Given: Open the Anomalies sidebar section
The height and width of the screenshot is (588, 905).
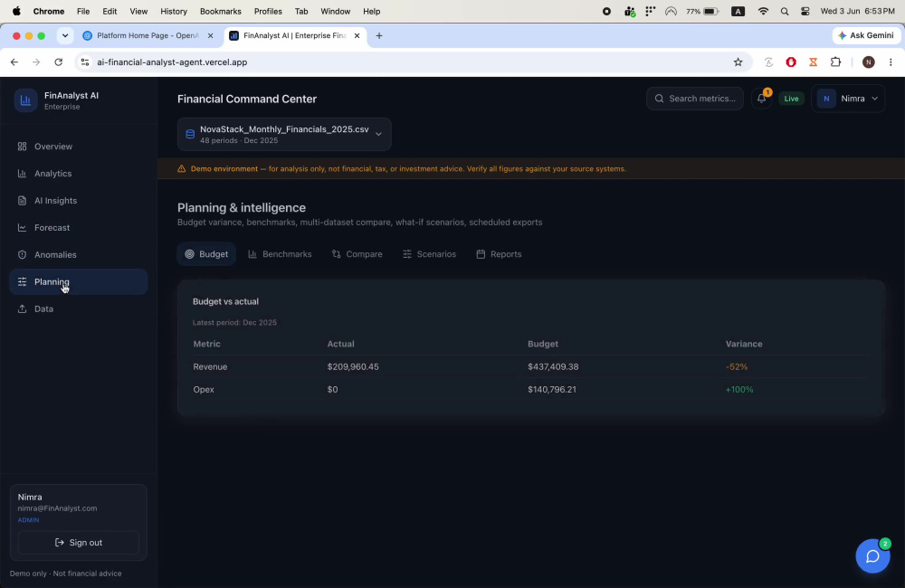Looking at the screenshot, I should pyautogui.click(x=79, y=255).
